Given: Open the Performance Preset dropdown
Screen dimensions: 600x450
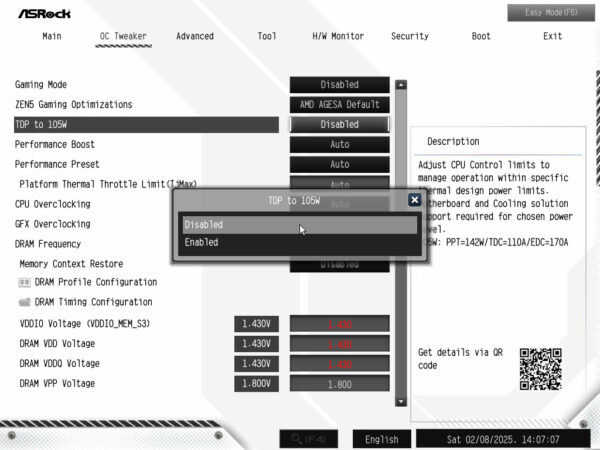Looking at the screenshot, I should point(339,164).
